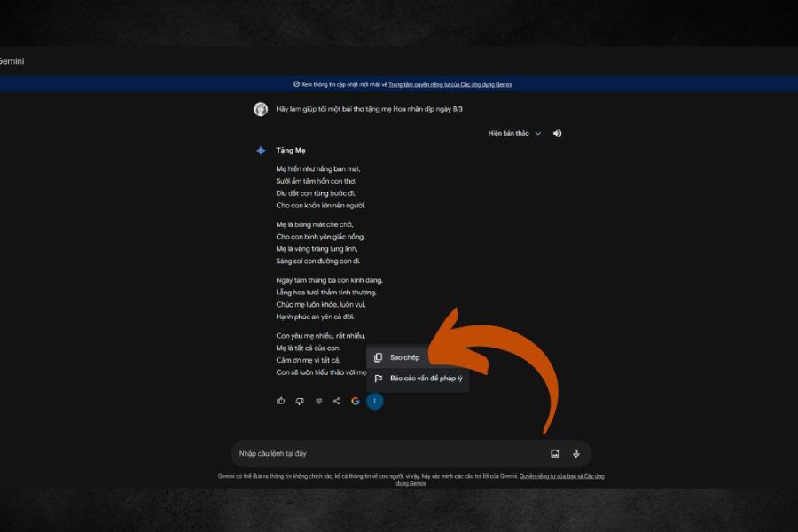This screenshot has width=798, height=532.
Task: Click the checkmark icon in the blue banner
Action: point(296,84)
